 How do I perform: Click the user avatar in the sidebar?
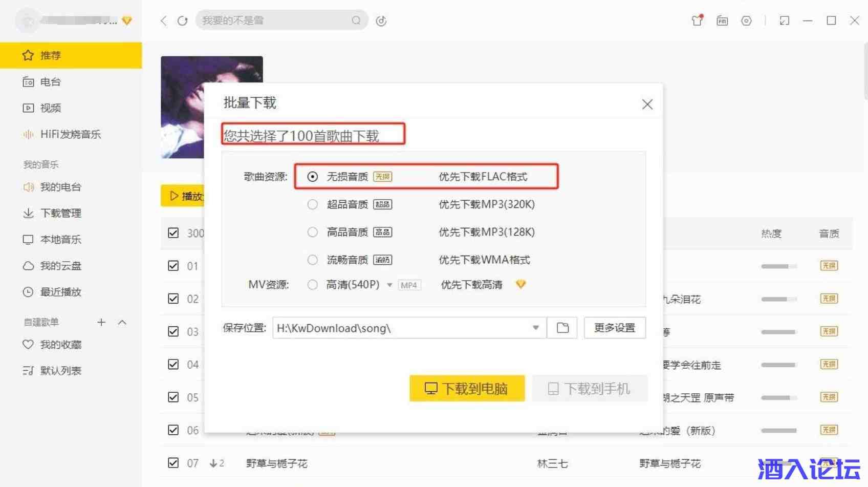(x=28, y=20)
